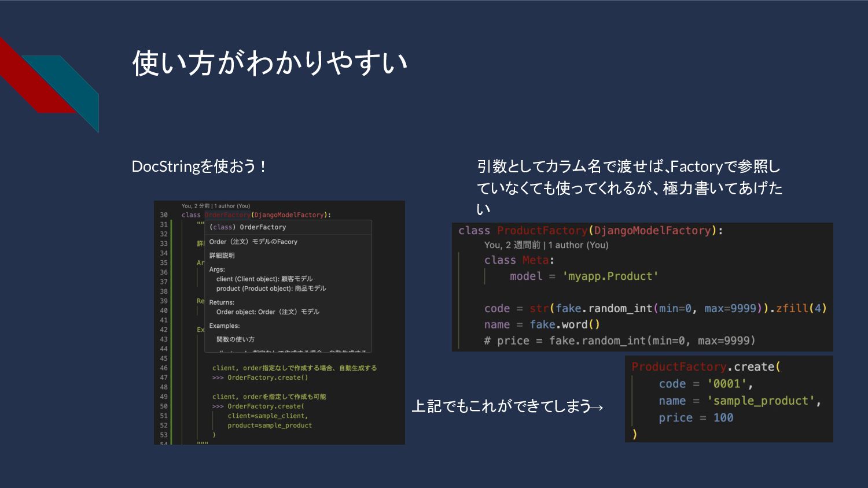The width and height of the screenshot is (868, 488).
Task: Click the paragraph starting with 引数としてカラム名で渡せば
Action: (x=630, y=188)
